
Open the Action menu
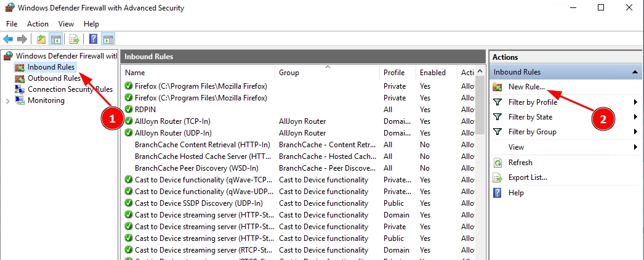(x=38, y=24)
